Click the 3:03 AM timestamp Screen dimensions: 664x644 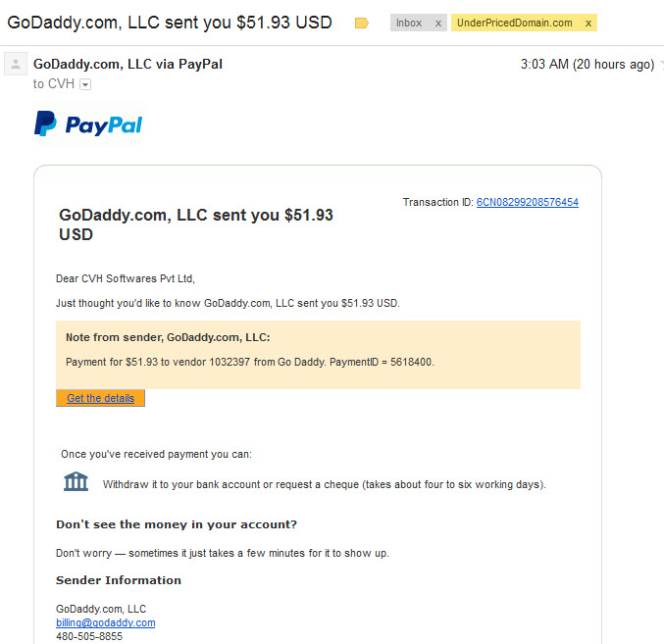click(x=587, y=65)
